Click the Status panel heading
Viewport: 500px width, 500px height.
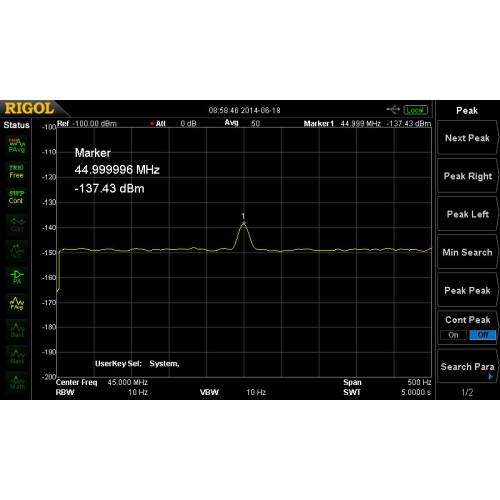pyautogui.click(x=16, y=125)
